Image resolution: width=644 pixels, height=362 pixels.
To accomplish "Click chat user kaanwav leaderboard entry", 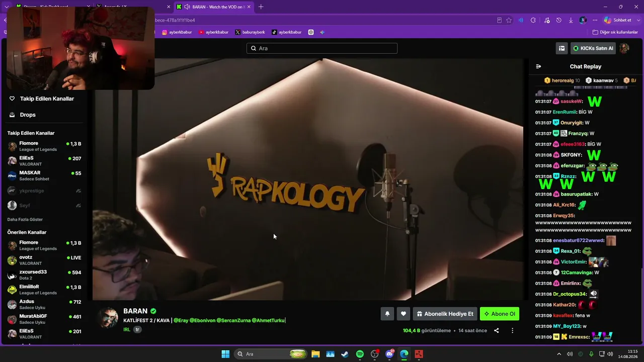I will pyautogui.click(x=602, y=80).
